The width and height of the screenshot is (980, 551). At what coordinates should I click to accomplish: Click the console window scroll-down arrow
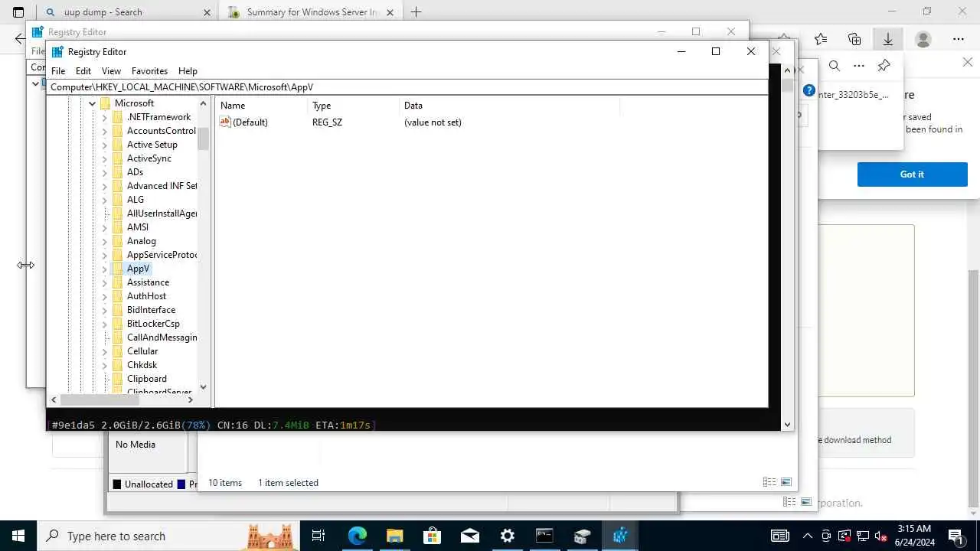coord(787,425)
